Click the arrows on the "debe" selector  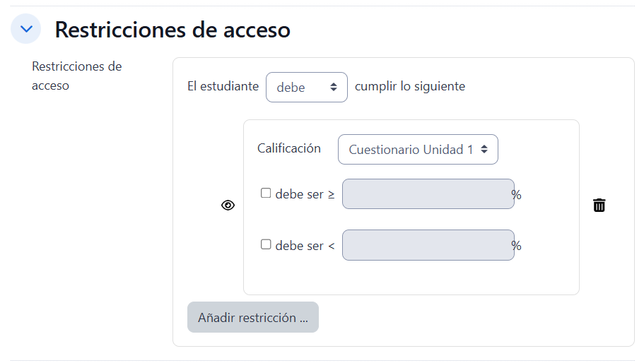point(334,88)
